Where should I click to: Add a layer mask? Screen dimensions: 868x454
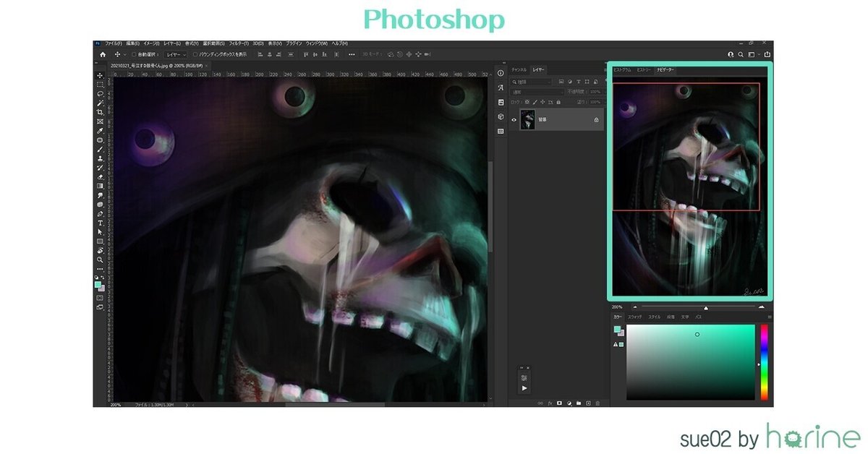(559, 403)
